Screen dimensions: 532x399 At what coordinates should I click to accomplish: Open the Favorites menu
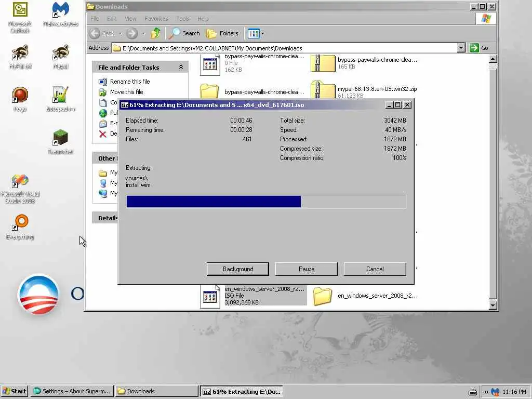pyautogui.click(x=156, y=19)
